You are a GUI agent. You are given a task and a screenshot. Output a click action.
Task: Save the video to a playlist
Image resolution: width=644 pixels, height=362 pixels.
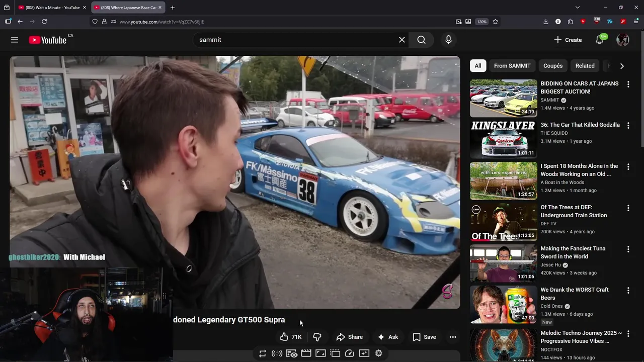pyautogui.click(x=425, y=337)
